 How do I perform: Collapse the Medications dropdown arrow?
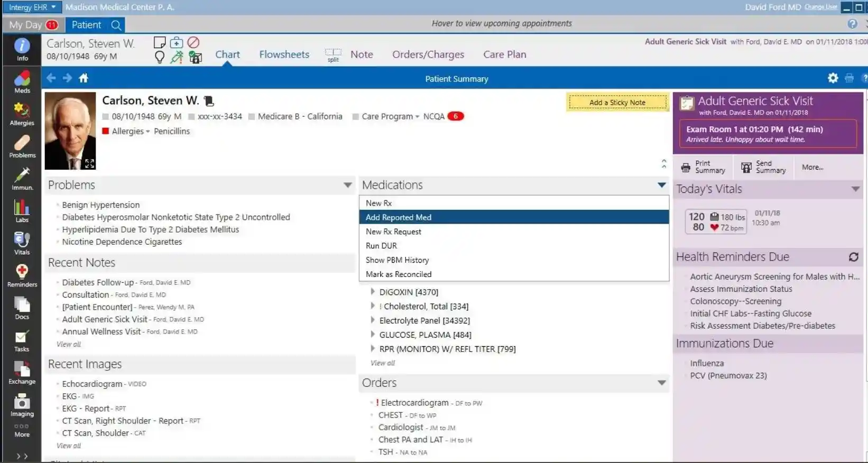(x=661, y=185)
